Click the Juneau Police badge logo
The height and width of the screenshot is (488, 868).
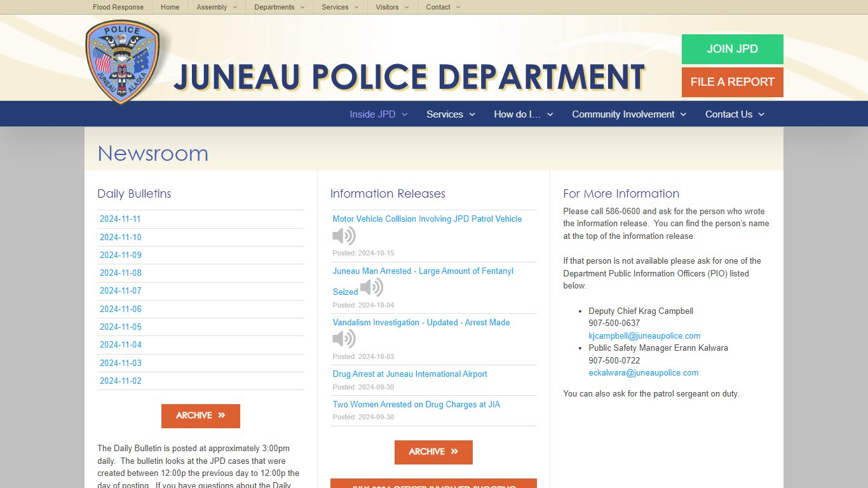click(122, 61)
